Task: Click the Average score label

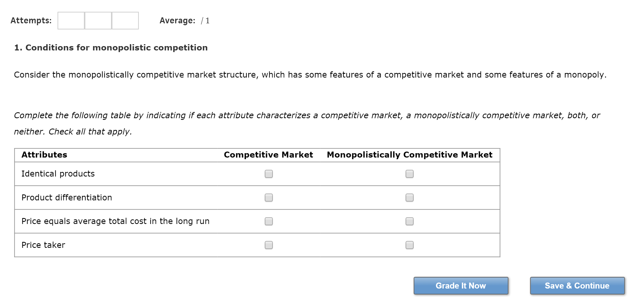Action: (x=177, y=21)
